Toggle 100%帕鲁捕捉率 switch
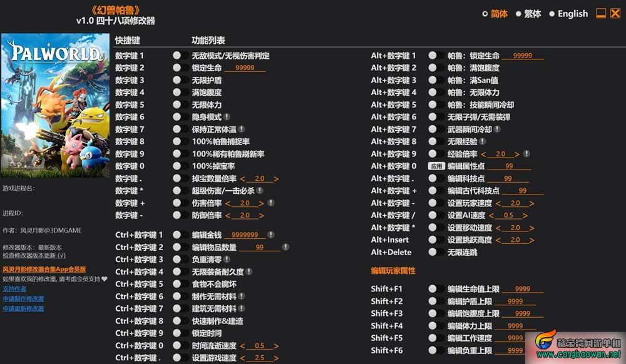This screenshot has height=364, width=626. pos(180,141)
